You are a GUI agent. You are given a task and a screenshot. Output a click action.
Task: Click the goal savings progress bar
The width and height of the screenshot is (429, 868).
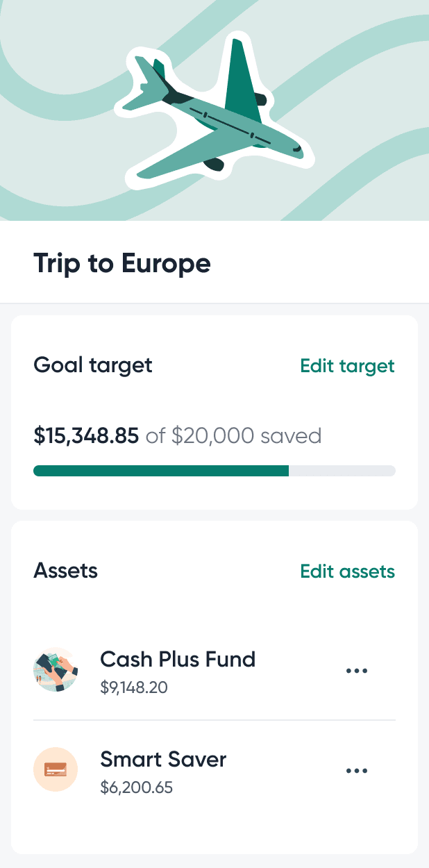214,471
